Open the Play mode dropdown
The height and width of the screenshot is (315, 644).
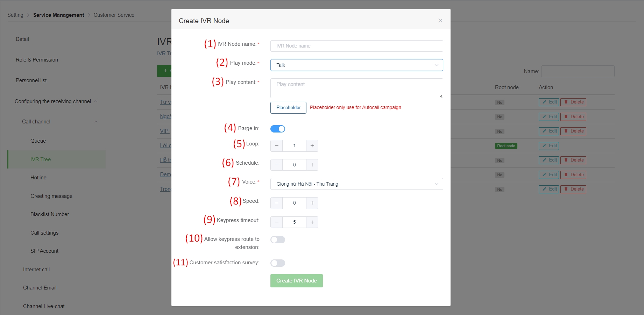356,65
